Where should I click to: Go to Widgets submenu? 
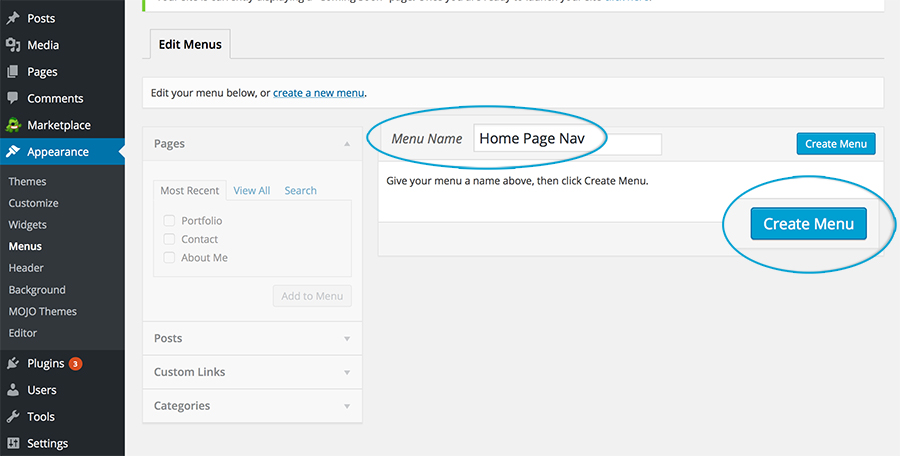click(28, 225)
